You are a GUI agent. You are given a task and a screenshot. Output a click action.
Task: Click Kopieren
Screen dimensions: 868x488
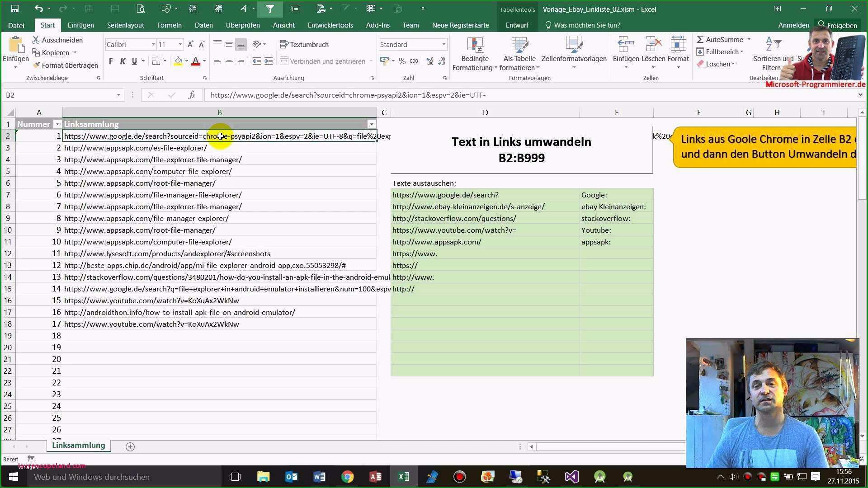tap(51, 53)
